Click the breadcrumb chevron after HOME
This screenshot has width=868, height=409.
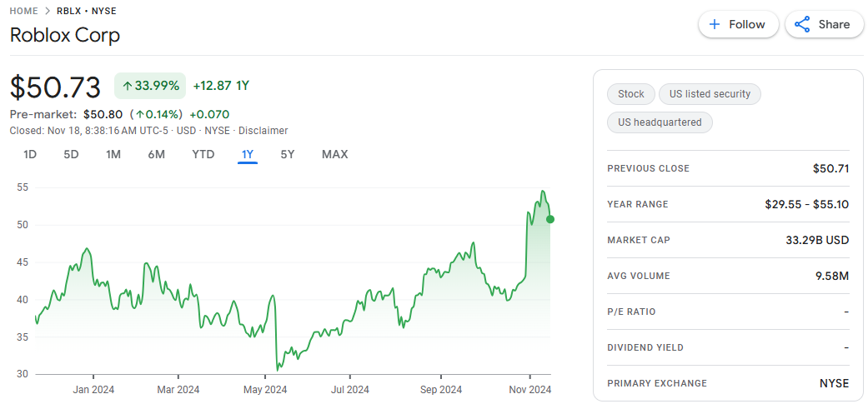pyautogui.click(x=48, y=11)
